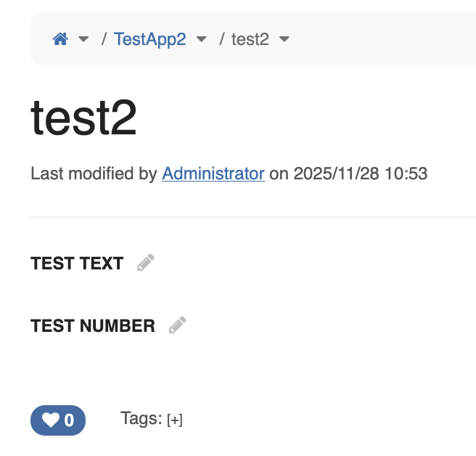The image size is (476, 456).
Task: Click the test2 page title heading
Action: click(x=84, y=118)
